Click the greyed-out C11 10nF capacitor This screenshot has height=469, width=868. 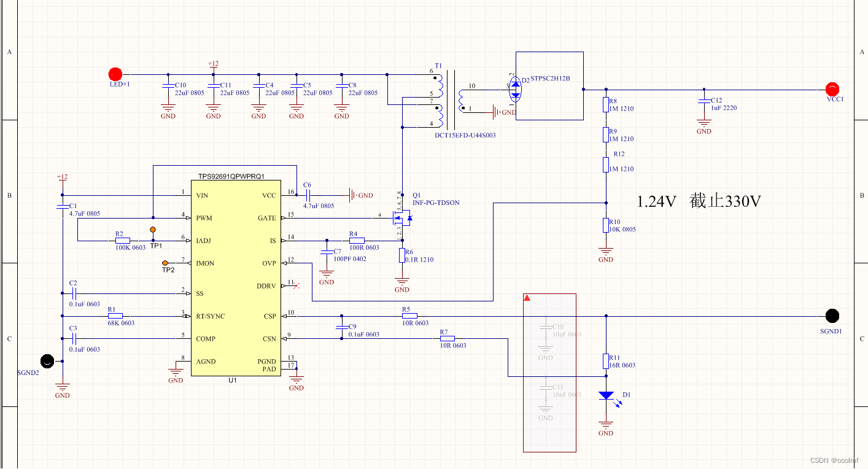(x=546, y=388)
